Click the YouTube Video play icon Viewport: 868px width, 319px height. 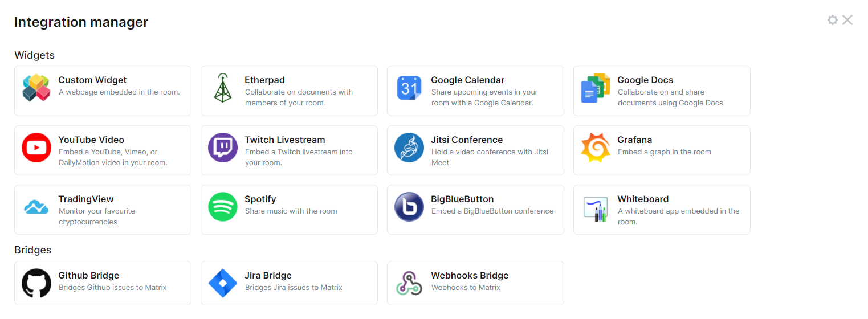pyautogui.click(x=36, y=148)
